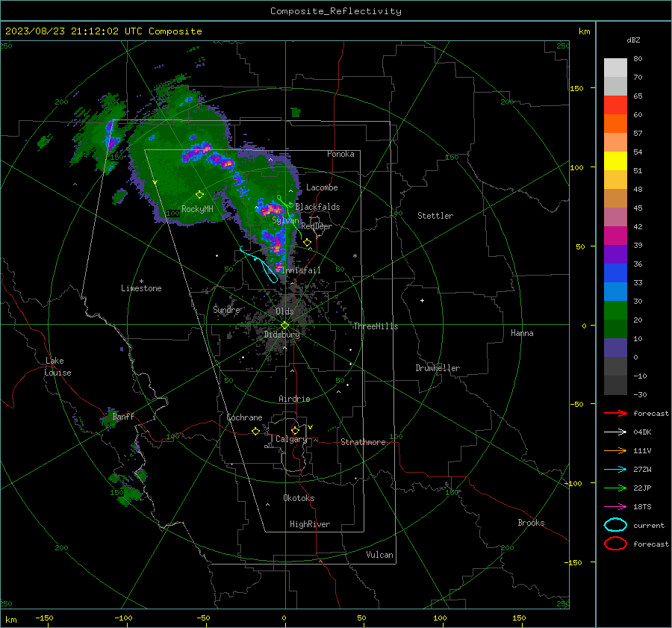This screenshot has height=628, width=672.
Task: Click the RedDeer city label
Action: coord(317,226)
